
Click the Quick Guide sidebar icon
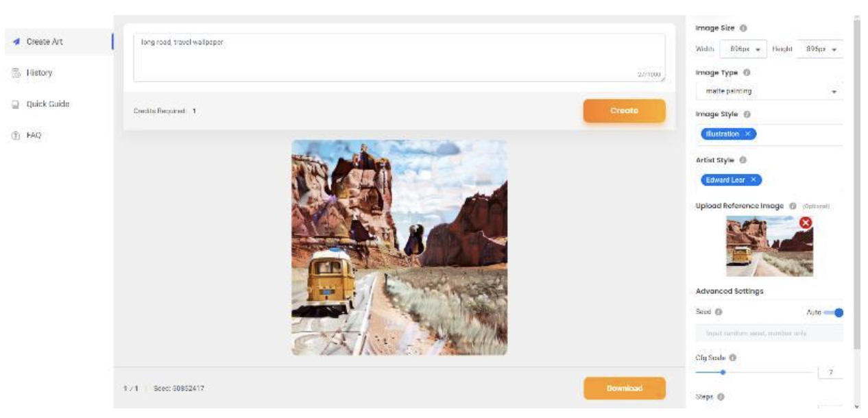pos(16,104)
